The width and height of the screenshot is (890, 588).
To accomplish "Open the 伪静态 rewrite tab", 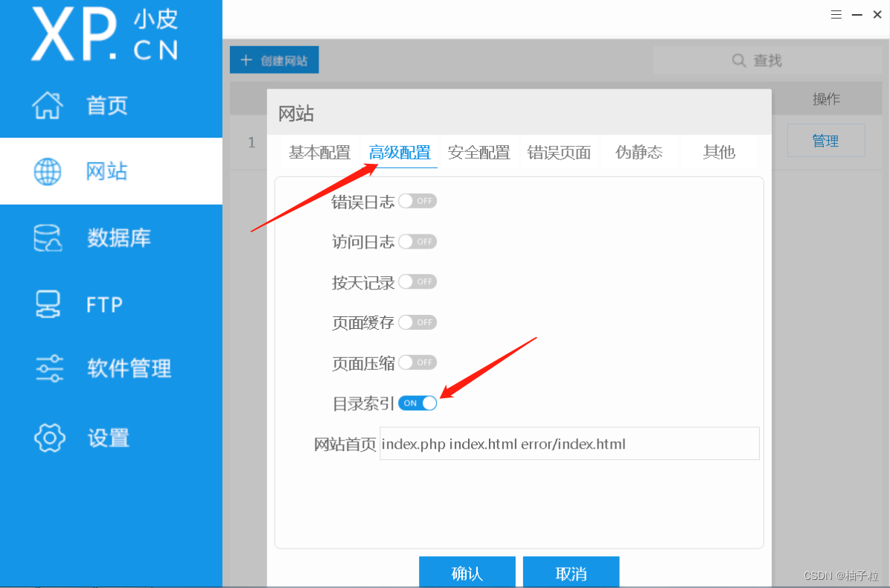I will click(639, 152).
